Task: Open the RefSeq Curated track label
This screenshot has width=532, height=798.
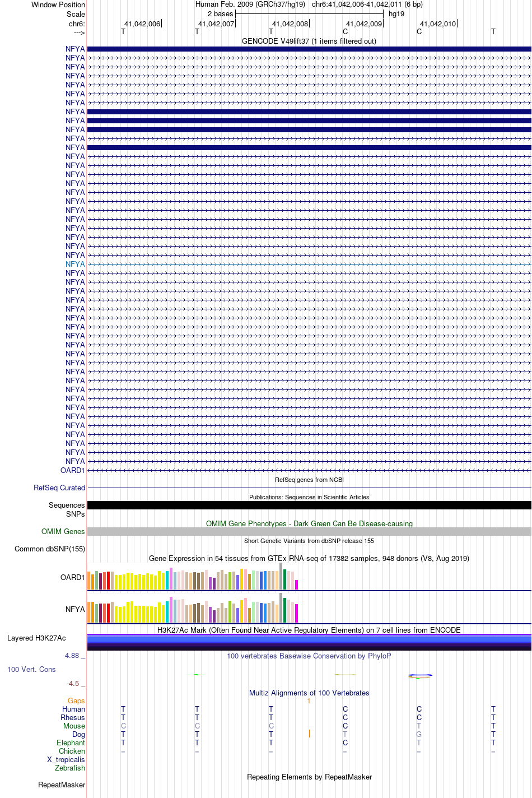Action: 59,488
